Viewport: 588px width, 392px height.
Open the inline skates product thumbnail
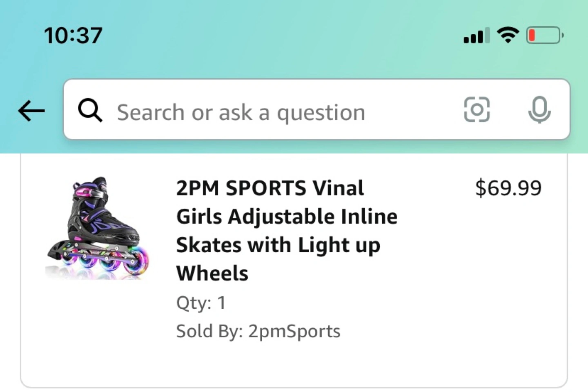pyautogui.click(x=98, y=228)
